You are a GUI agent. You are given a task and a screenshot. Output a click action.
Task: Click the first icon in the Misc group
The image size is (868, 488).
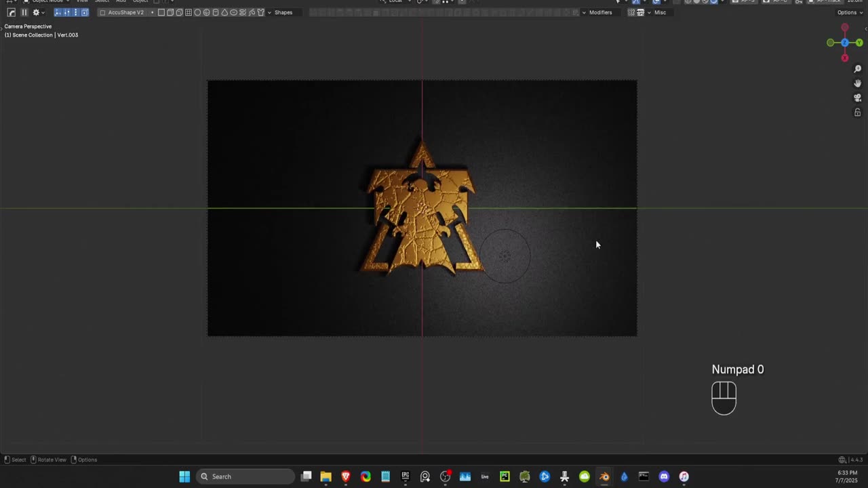click(631, 12)
